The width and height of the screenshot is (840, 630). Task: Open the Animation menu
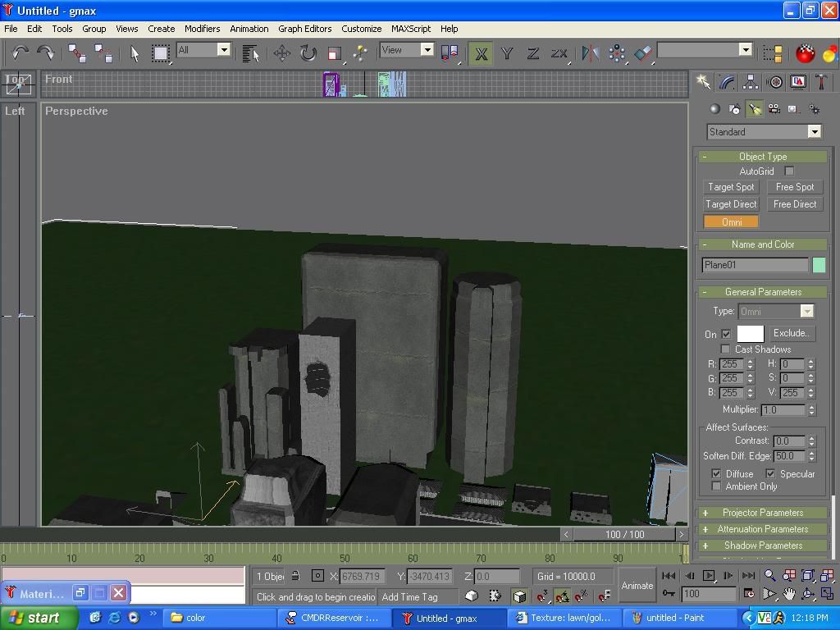[249, 29]
